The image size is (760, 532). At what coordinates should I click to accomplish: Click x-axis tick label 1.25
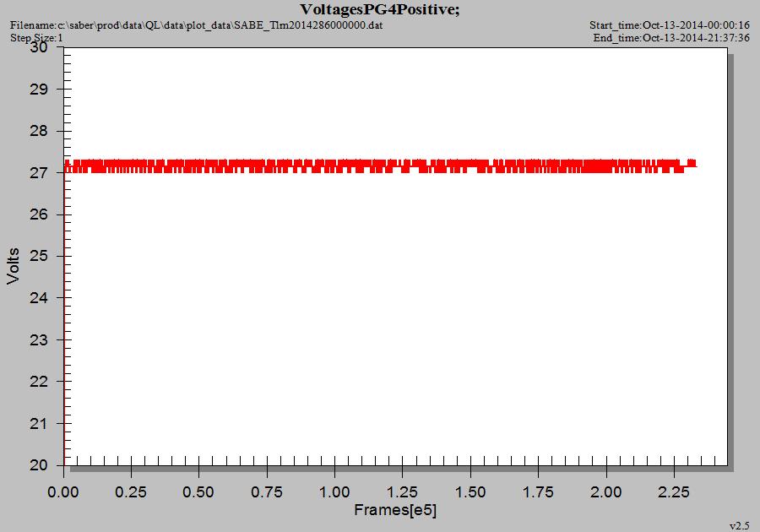[402, 492]
